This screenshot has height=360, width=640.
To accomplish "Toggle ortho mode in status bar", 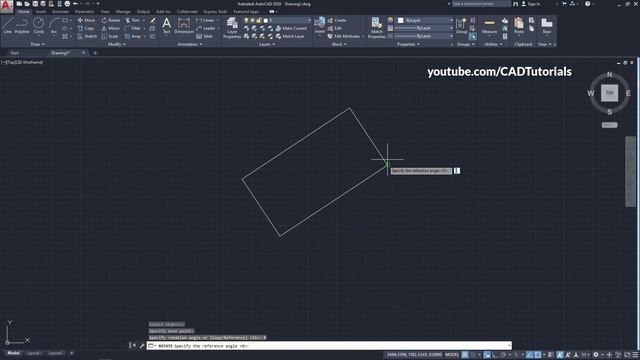I will click(495, 355).
